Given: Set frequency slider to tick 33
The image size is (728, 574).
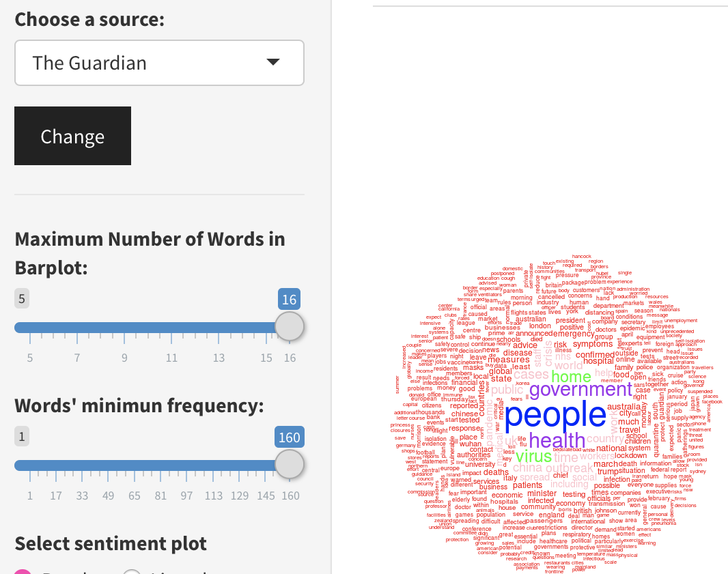Looking at the screenshot, I should (82, 466).
